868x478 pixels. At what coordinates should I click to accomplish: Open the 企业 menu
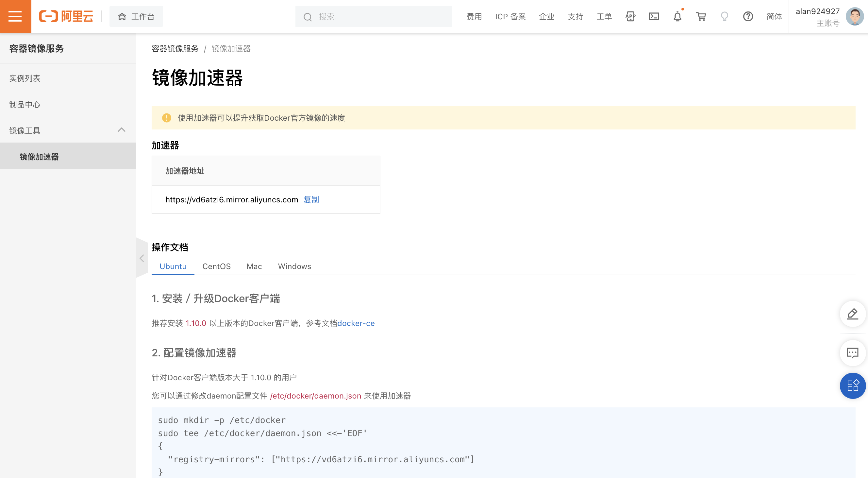click(x=546, y=17)
